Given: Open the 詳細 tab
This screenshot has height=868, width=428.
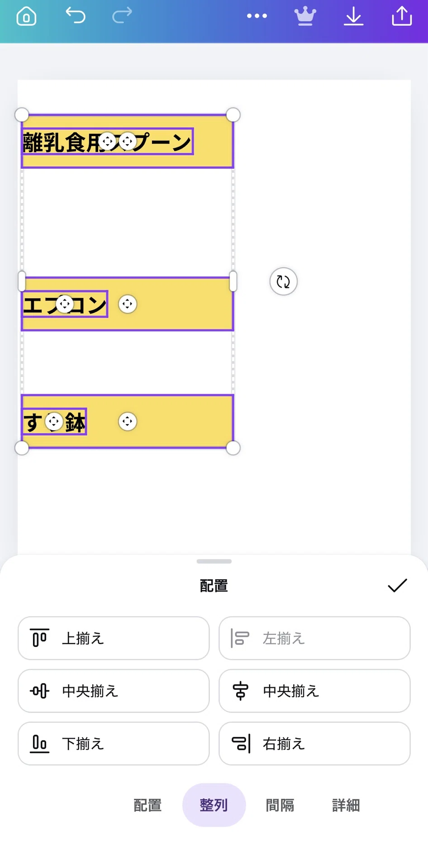Looking at the screenshot, I should click(x=346, y=805).
